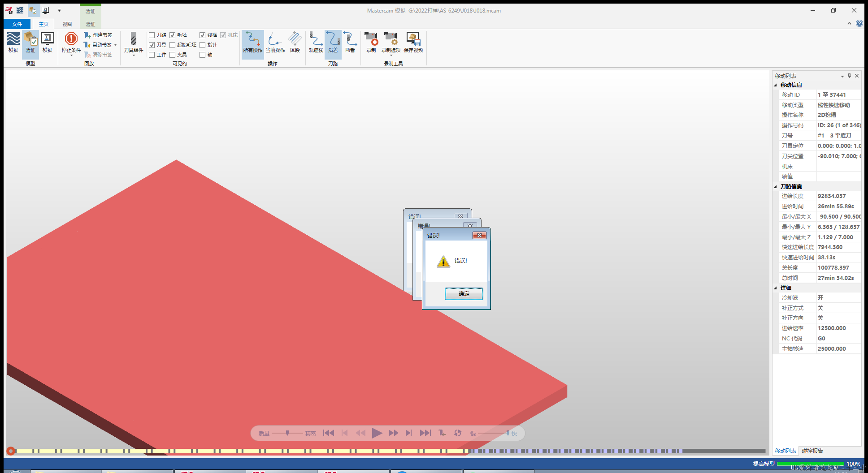
Task: Click 创建书签 to create a bookmark
Action: [x=98, y=35]
